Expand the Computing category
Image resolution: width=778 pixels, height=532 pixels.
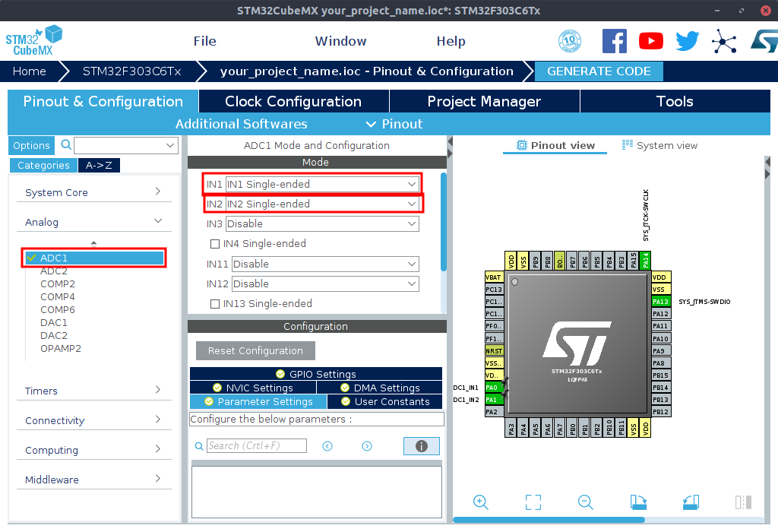click(x=94, y=450)
